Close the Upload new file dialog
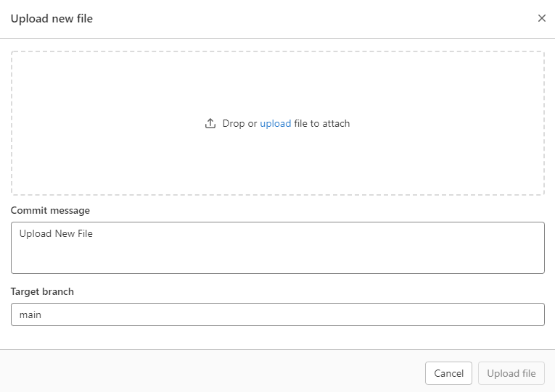The height and width of the screenshot is (392, 555). pyautogui.click(x=541, y=18)
